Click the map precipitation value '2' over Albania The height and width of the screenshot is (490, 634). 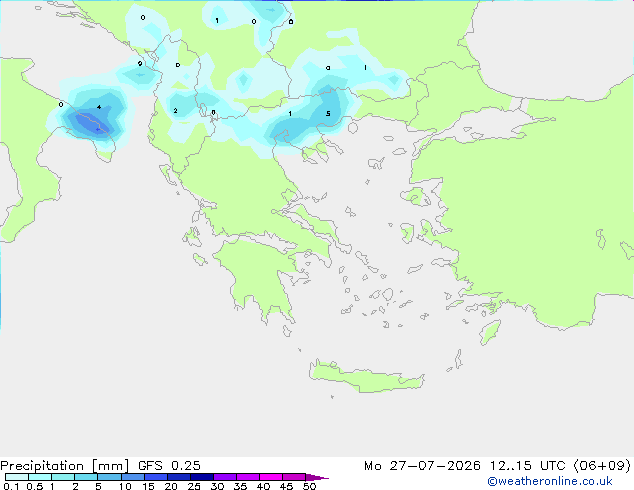click(175, 110)
